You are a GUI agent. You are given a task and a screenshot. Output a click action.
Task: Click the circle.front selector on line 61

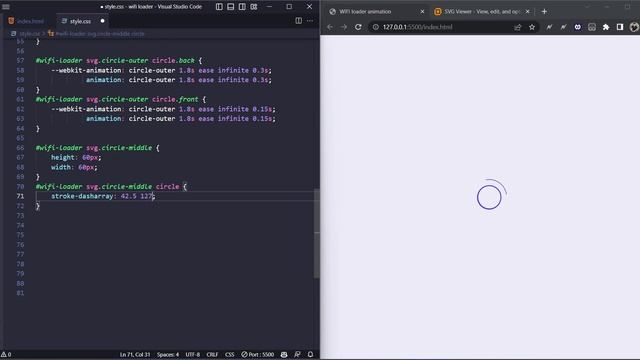click(175, 99)
